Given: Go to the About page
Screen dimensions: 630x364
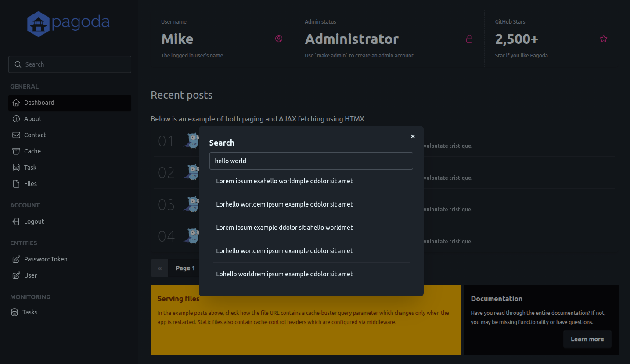Looking at the screenshot, I should point(32,119).
